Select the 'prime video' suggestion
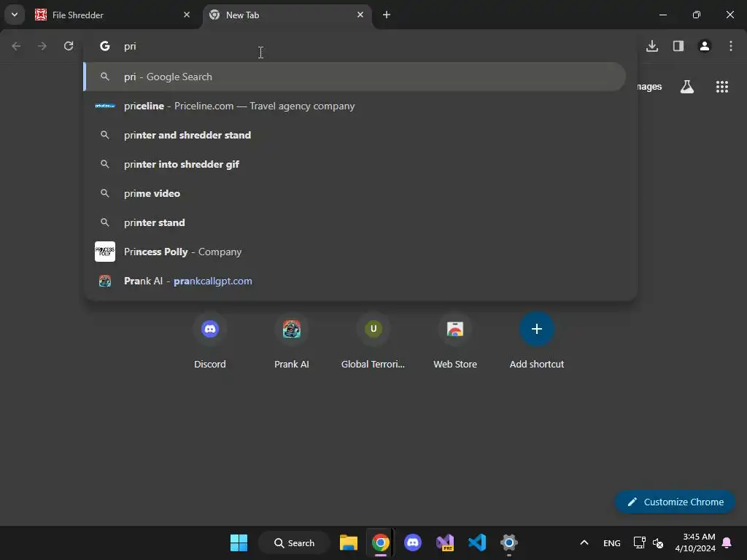The image size is (747, 560). tap(355, 193)
